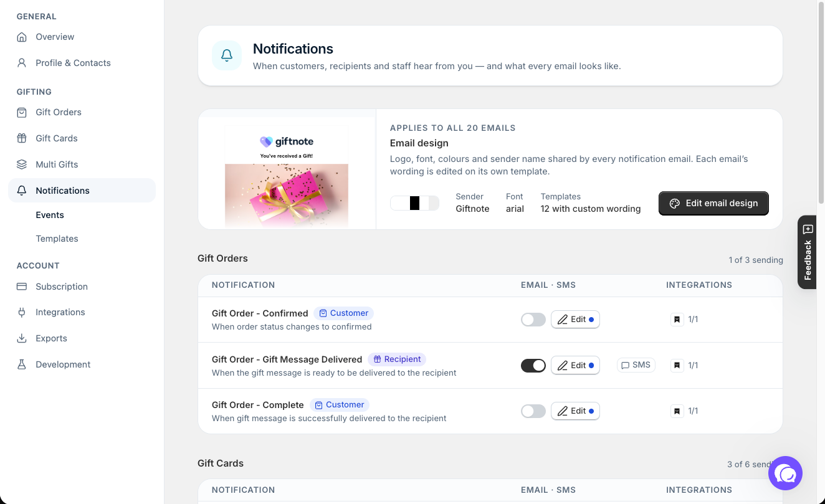Click "APPLIES TO ALL 20 EMAILS" label
This screenshot has height=504, width=825.
point(453,128)
